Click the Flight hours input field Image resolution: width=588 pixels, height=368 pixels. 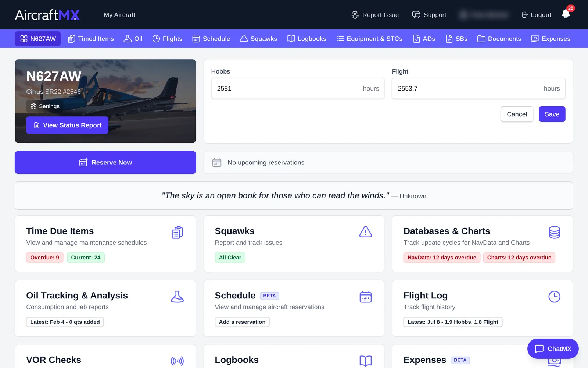click(x=478, y=88)
